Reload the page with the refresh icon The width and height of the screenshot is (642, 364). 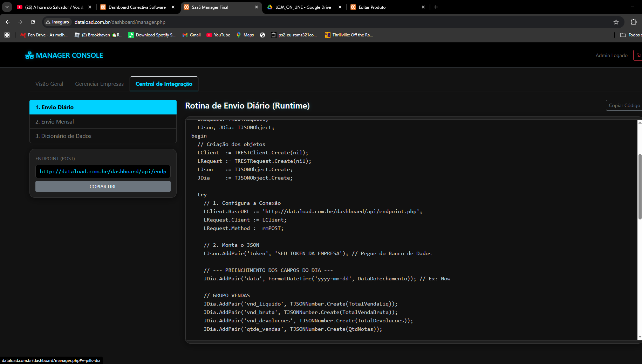(x=33, y=22)
